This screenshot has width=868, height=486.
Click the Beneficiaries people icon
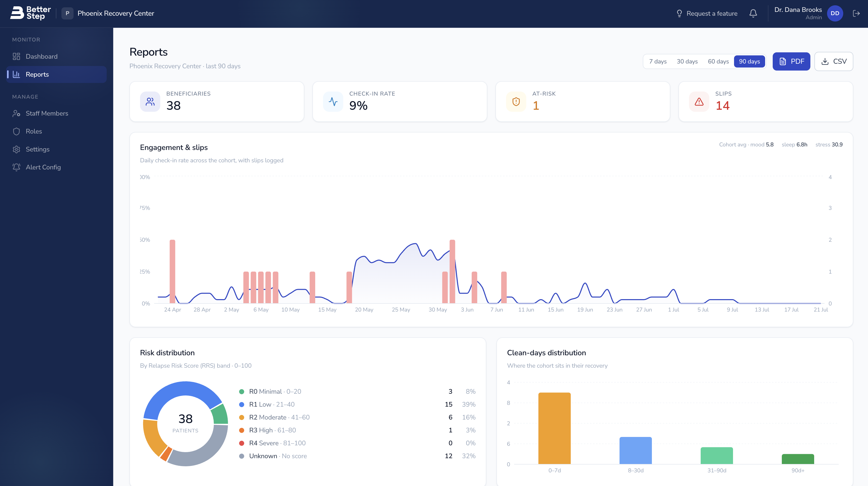click(x=150, y=101)
